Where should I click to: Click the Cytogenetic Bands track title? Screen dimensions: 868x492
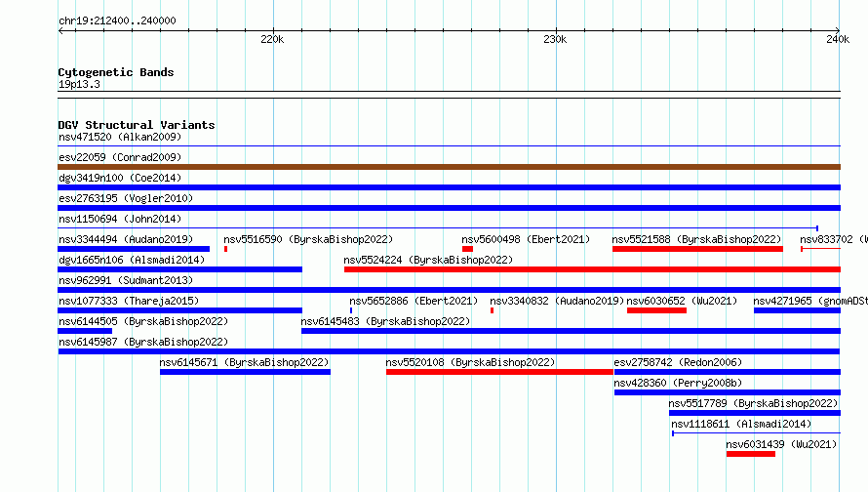116,72
